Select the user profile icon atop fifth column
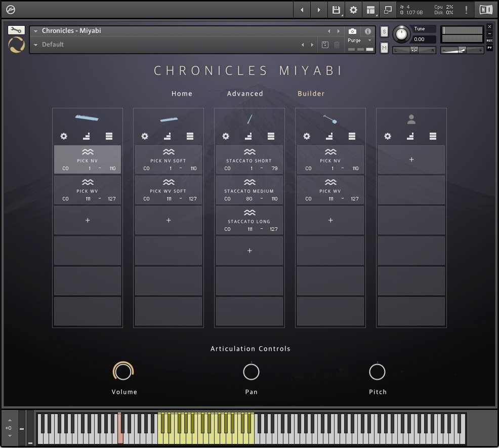The image size is (499, 448). (411, 119)
